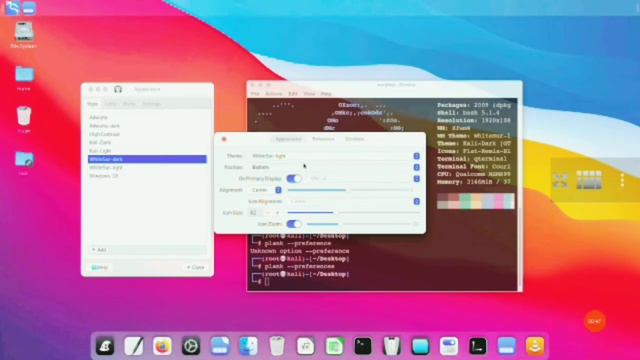
Task: Switch to the Docklets tab in the Plank preferences
Action: 354,139
